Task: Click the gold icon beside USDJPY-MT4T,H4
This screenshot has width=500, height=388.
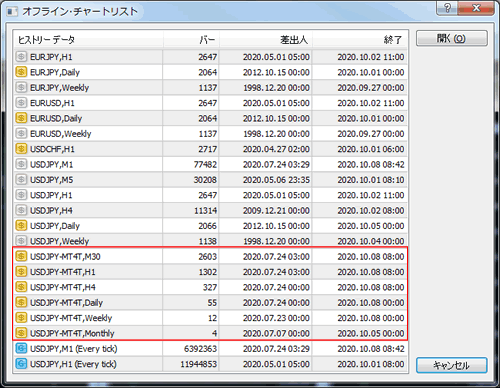Action: pyautogui.click(x=21, y=287)
